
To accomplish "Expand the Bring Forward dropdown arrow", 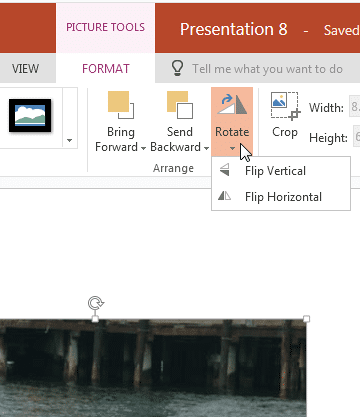I will tap(143, 148).
